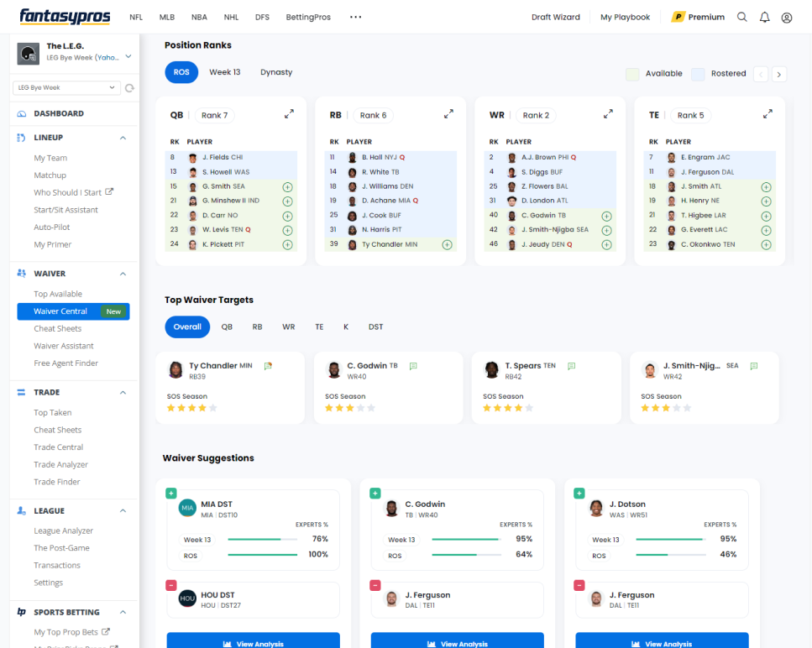The width and height of the screenshot is (812, 648).
Task: Filter waiver targets by QB
Action: click(227, 327)
